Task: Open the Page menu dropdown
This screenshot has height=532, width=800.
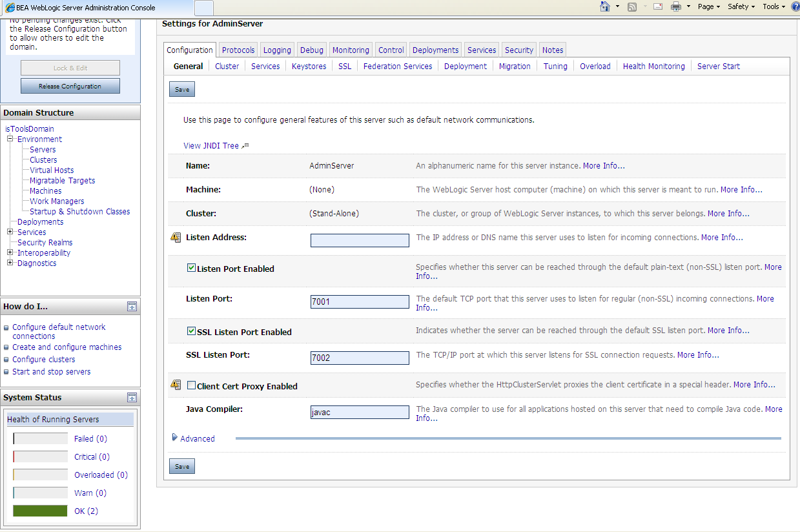Action: (x=709, y=6)
